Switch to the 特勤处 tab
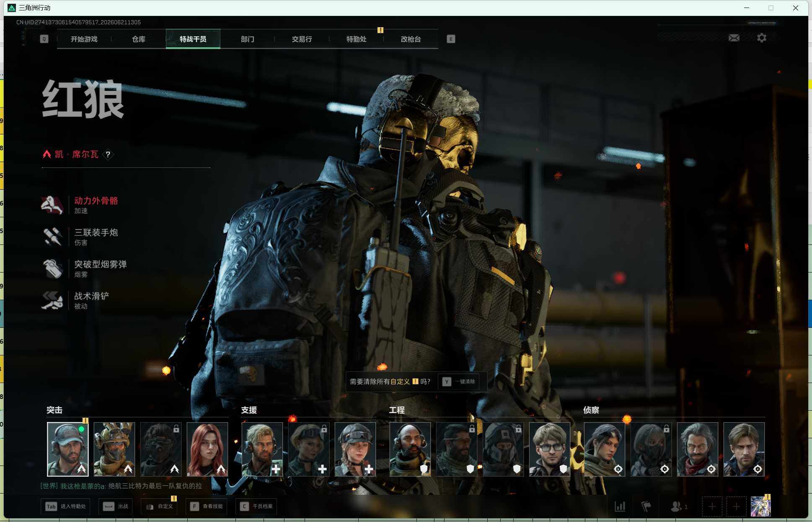The width and height of the screenshot is (812, 522). [x=356, y=39]
